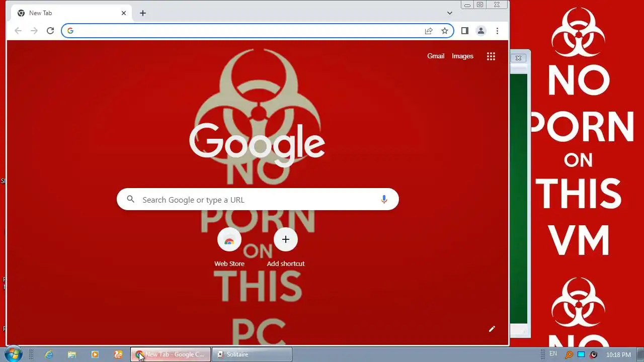
Task: Click the EN language indicator
Action: tap(553, 354)
